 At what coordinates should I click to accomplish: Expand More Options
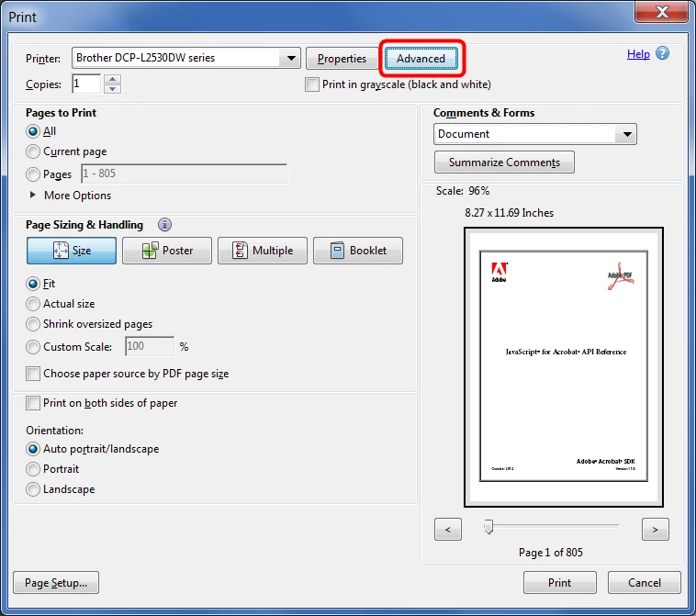tap(71, 196)
